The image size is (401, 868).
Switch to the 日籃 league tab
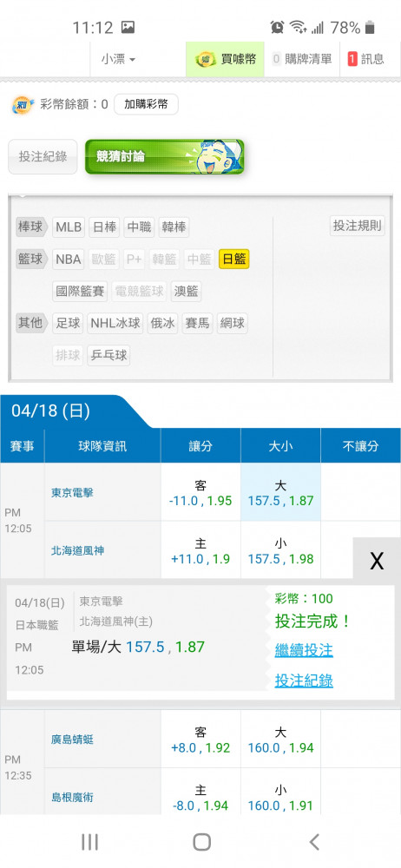tap(233, 259)
